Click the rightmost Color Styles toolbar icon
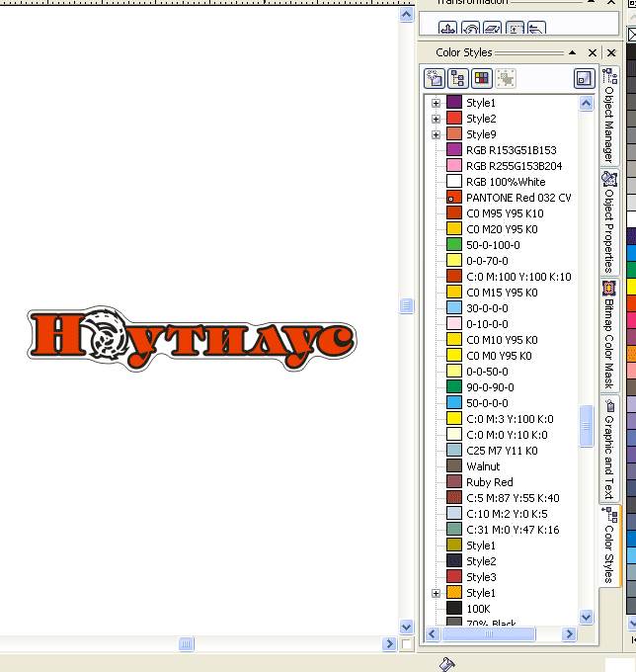The width and height of the screenshot is (636, 672). (585, 78)
